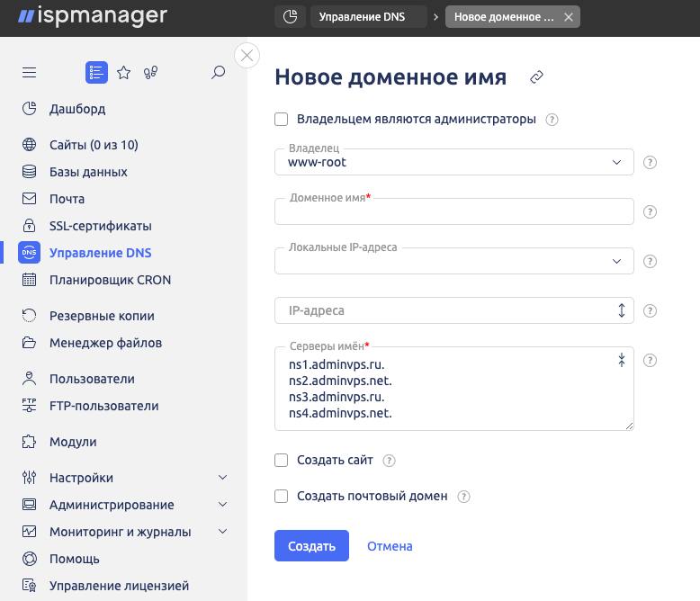Open Менеджер файлов in the sidebar
The image size is (700, 601).
[105, 343]
